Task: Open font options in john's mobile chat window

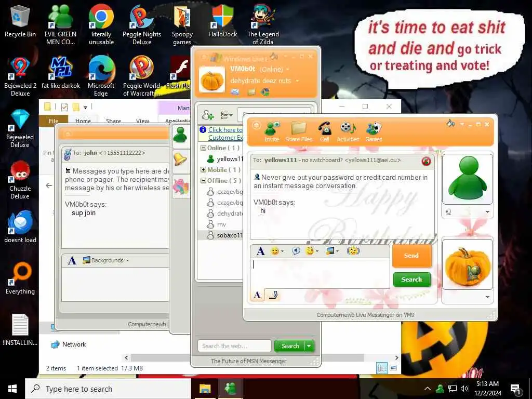Action: coord(72,261)
